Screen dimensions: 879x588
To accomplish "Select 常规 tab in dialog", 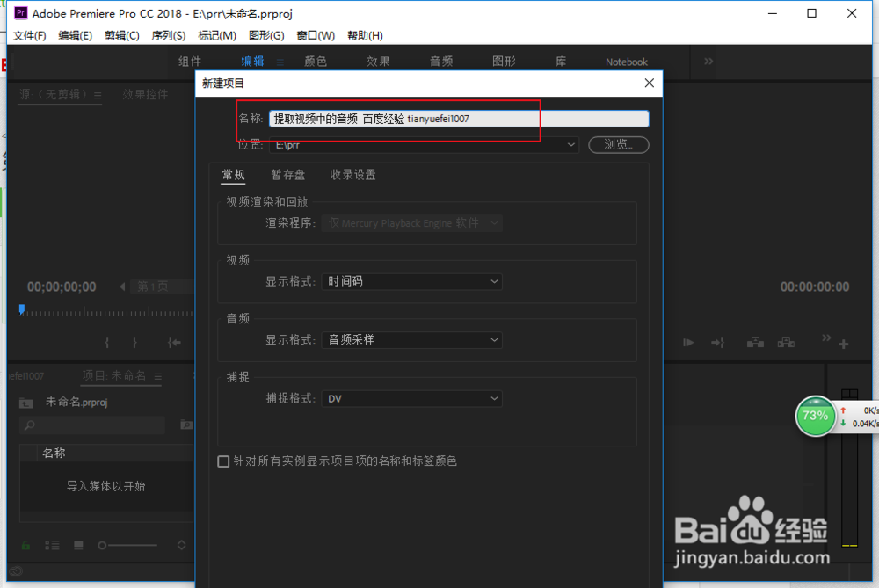I will (x=234, y=175).
